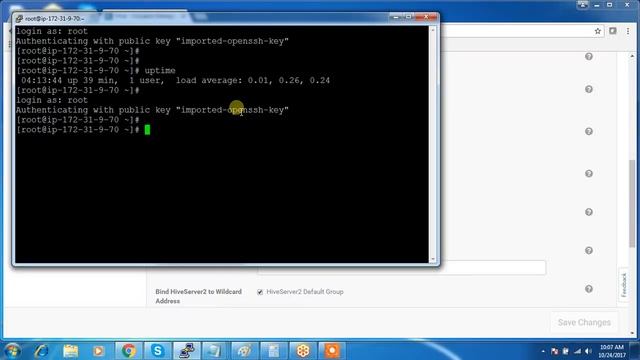Click the 'Bind HiveServer2 to Wildcard Address' label
The image size is (640, 360).
pos(198,296)
